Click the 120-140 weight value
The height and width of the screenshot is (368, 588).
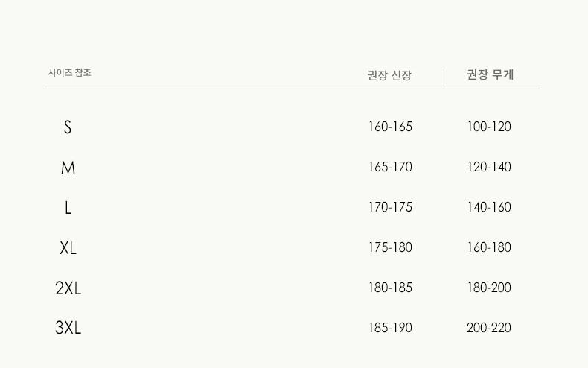[x=489, y=168]
